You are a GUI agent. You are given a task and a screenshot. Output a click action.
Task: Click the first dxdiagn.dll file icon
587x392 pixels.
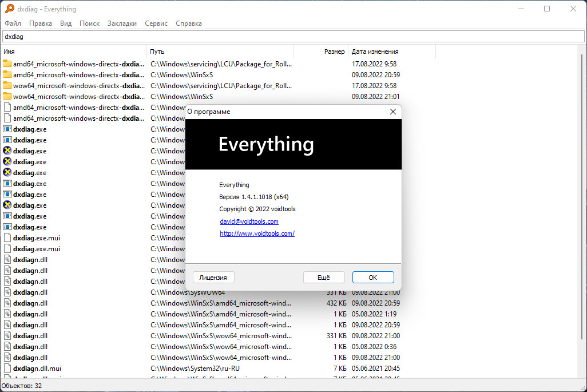pos(7,260)
